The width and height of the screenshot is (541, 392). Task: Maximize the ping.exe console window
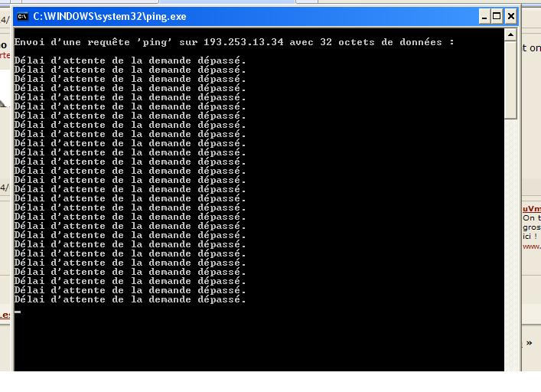[497, 16]
